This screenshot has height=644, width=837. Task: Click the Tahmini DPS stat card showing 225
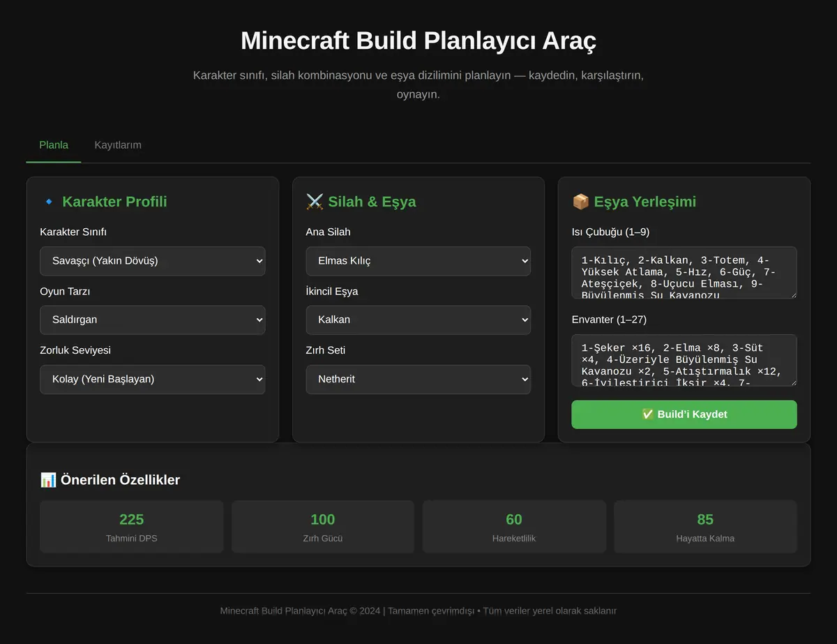point(132,527)
